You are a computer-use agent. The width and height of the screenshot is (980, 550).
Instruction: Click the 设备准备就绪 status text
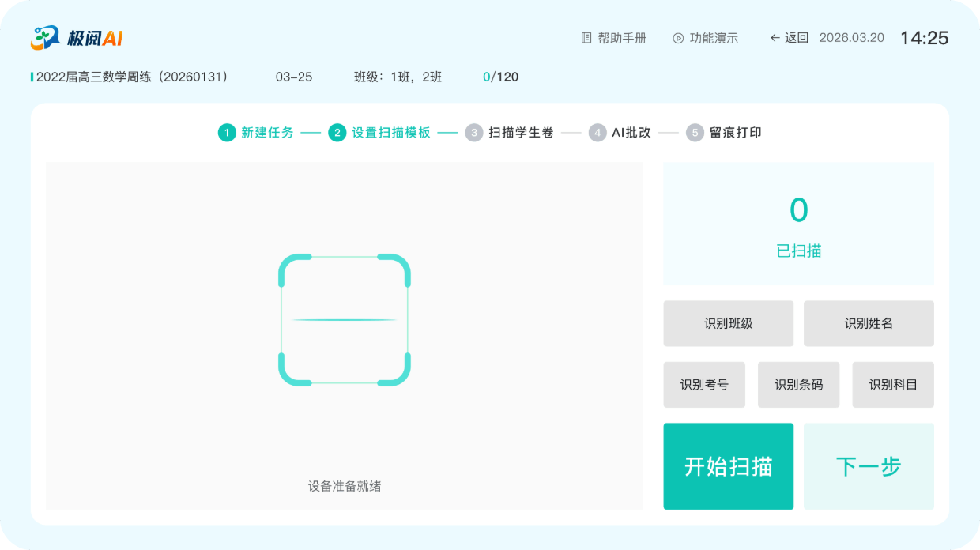[345, 486]
